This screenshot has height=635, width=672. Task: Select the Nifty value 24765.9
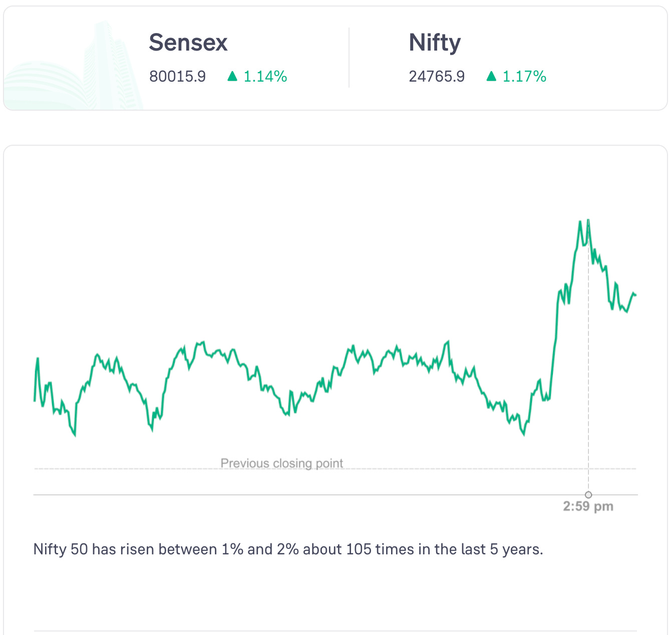[437, 76]
